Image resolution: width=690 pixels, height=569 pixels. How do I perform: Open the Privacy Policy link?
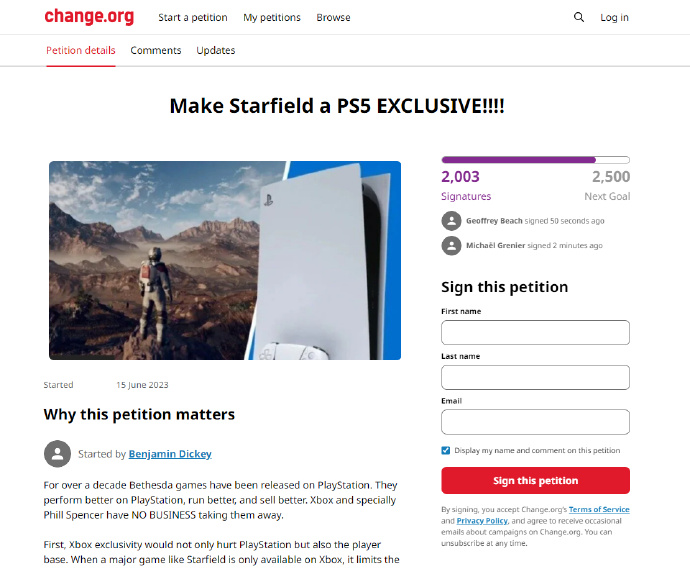[482, 521]
